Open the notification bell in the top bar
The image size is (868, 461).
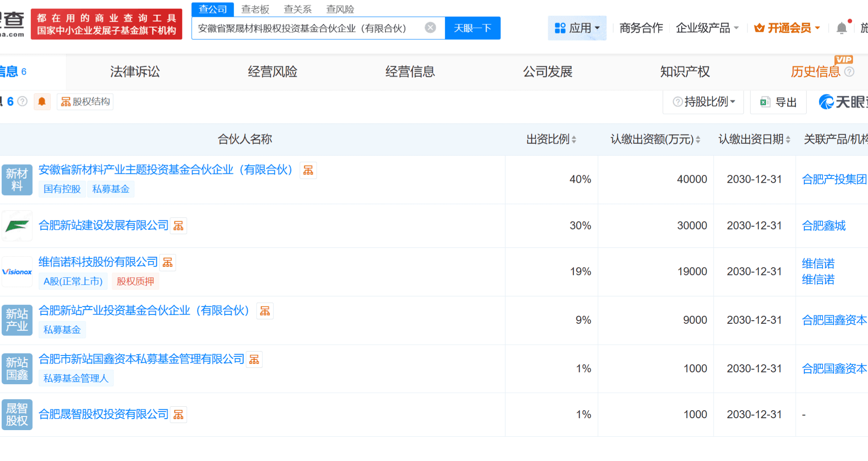[842, 27]
